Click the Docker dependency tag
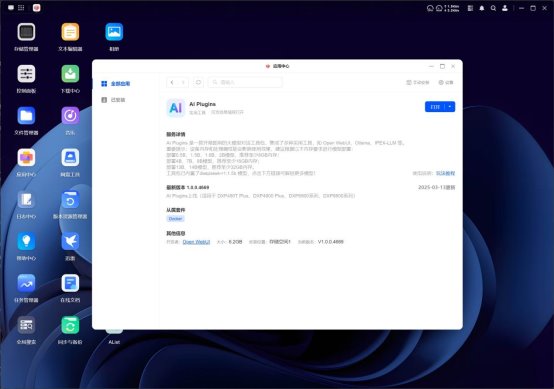The image size is (554, 389). click(175, 219)
